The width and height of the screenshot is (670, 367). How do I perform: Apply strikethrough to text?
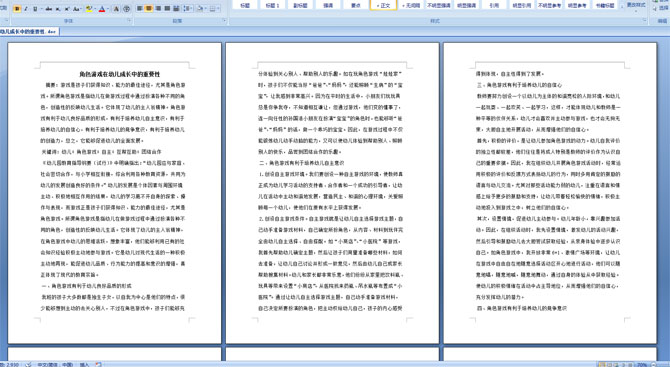pos(49,9)
